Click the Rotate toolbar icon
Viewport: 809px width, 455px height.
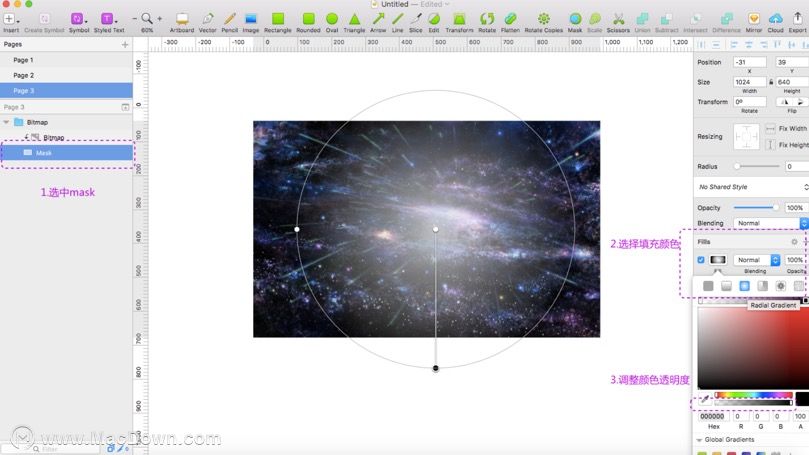click(x=487, y=19)
